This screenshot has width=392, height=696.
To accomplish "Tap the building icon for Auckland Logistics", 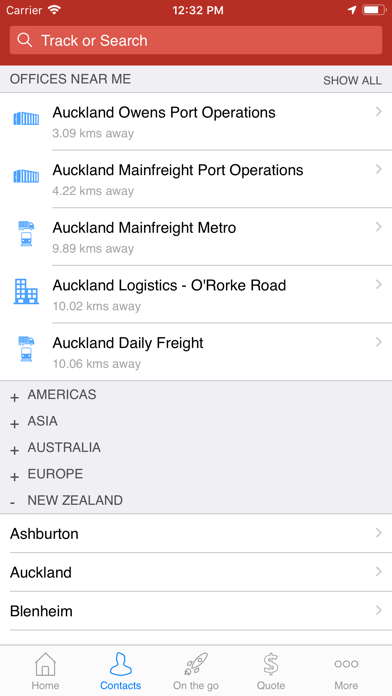I will pos(26,291).
